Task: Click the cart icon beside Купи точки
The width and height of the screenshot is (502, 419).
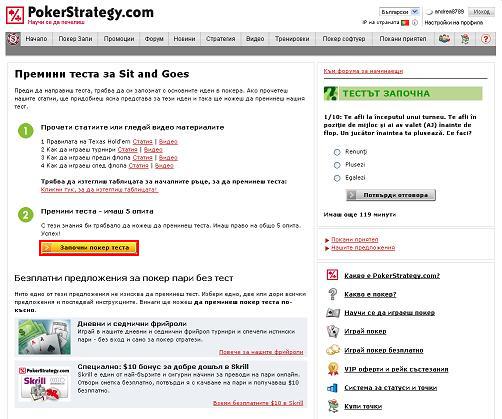Action: [333, 406]
